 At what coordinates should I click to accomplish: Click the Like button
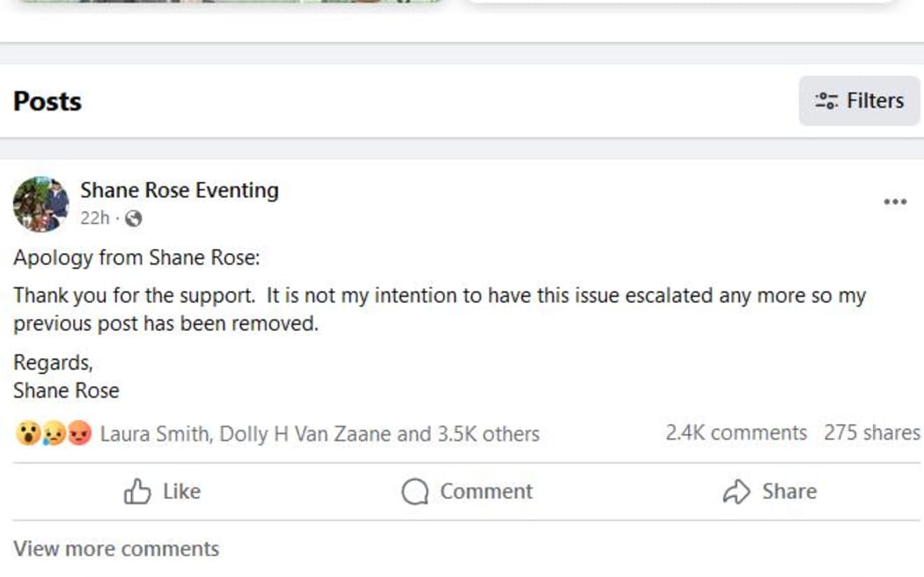[x=164, y=491]
